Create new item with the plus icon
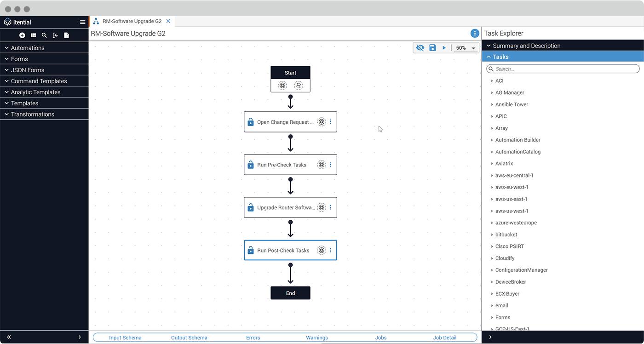Screen dimensions: 644x344 pos(22,35)
